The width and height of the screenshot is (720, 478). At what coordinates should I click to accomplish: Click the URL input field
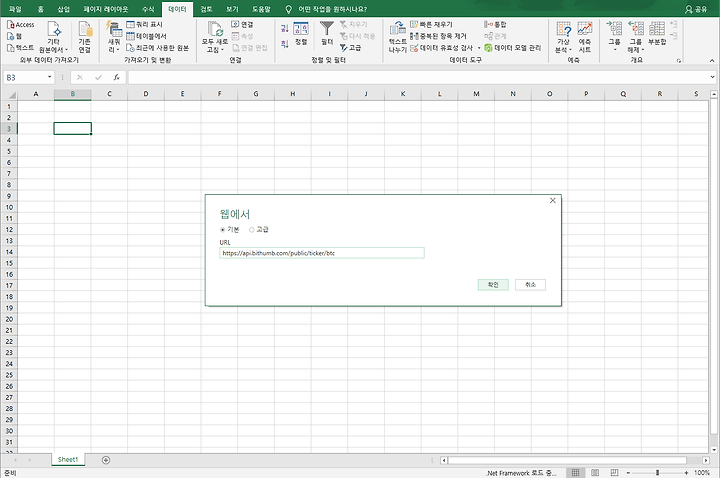tap(322, 253)
